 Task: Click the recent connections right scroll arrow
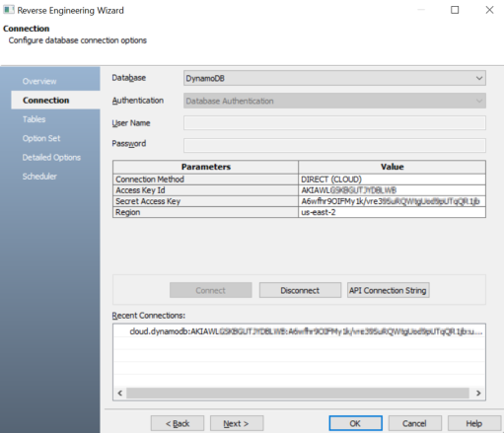(x=478, y=394)
